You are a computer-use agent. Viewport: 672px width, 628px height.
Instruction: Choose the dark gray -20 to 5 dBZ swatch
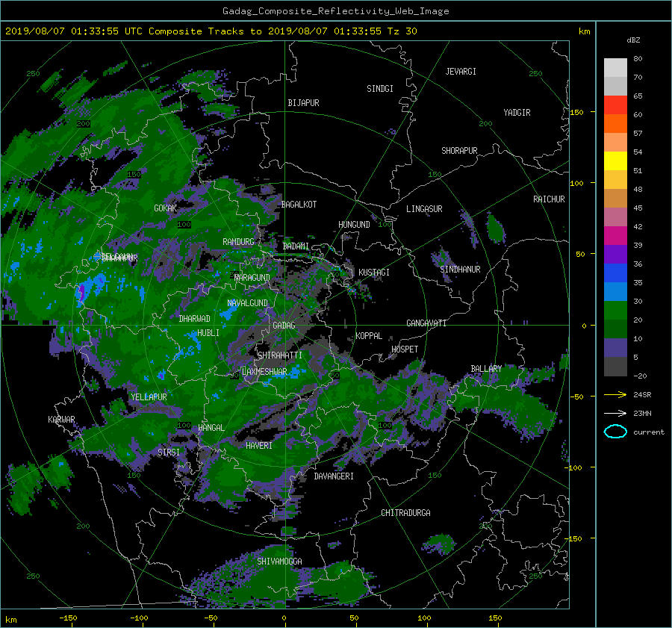(615, 366)
